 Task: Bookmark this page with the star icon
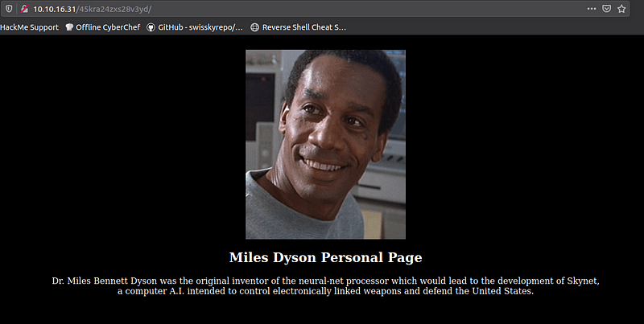(621, 9)
